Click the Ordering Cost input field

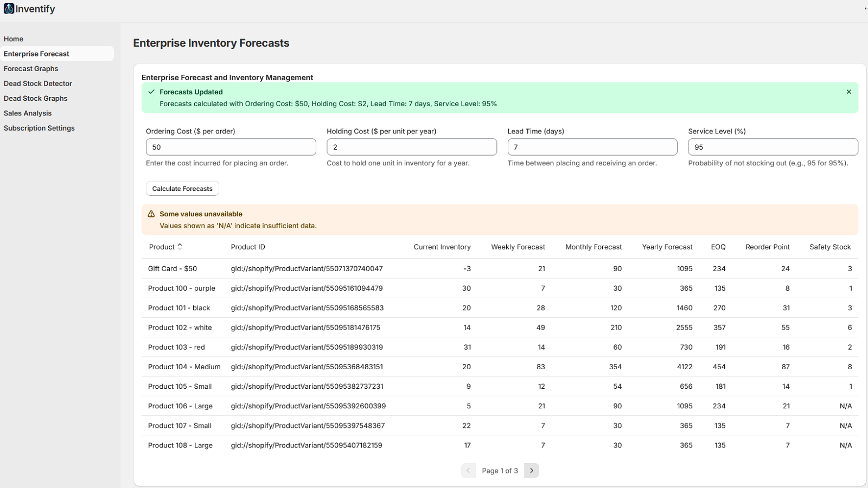tap(231, 146)
